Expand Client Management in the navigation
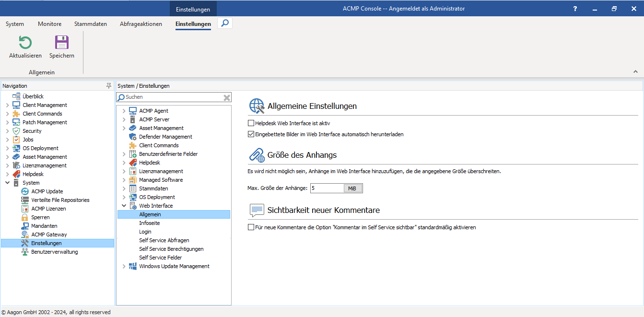 click(x=8, y=105)
